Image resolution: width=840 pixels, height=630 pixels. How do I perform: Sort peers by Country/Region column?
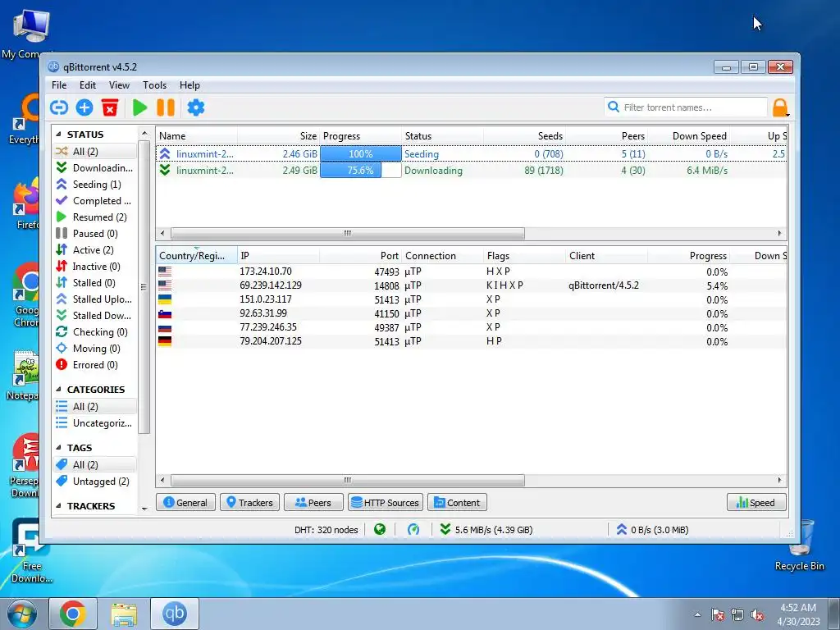click(197, 256)
